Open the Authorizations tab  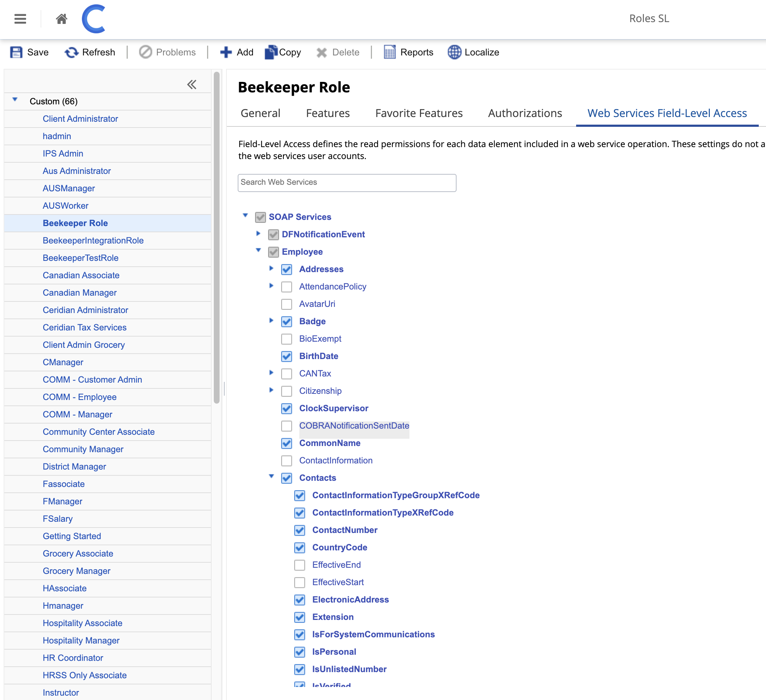(x=525, y=113)
